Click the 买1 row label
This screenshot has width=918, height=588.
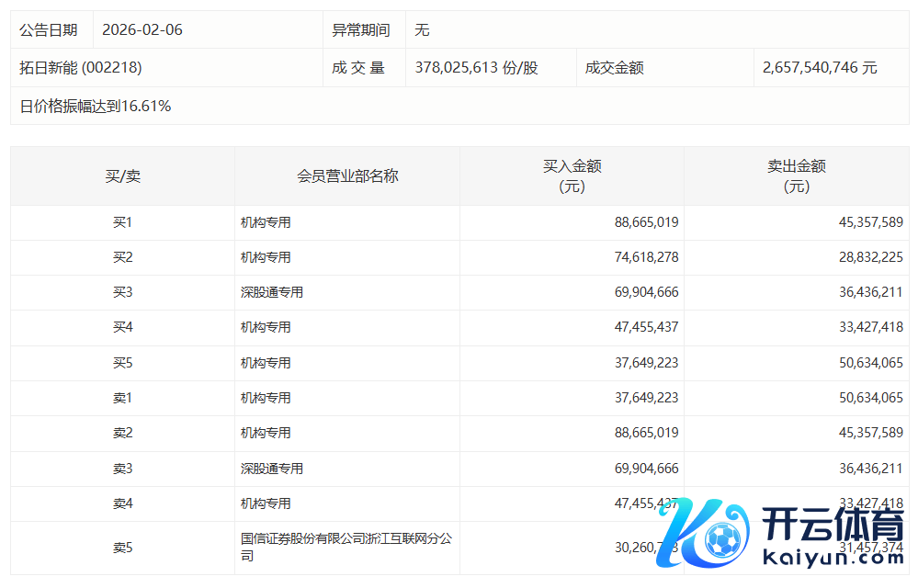(x=122, y=222)
